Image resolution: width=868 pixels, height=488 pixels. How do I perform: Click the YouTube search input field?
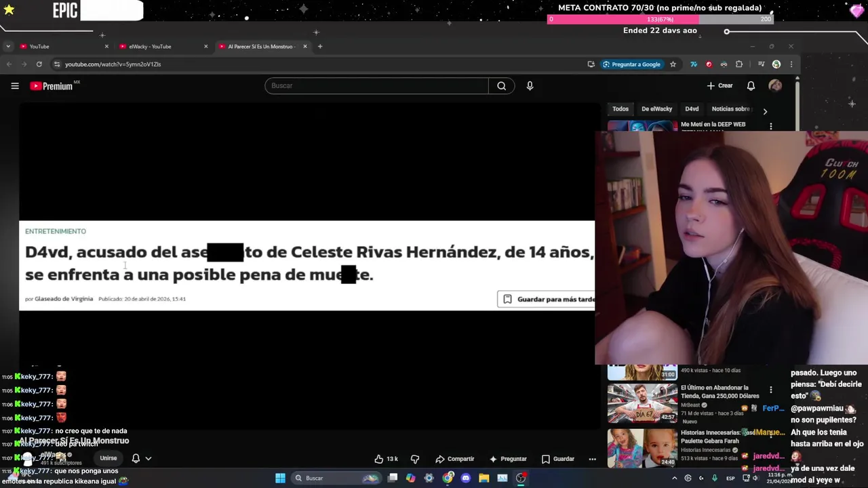coord(376,86)
